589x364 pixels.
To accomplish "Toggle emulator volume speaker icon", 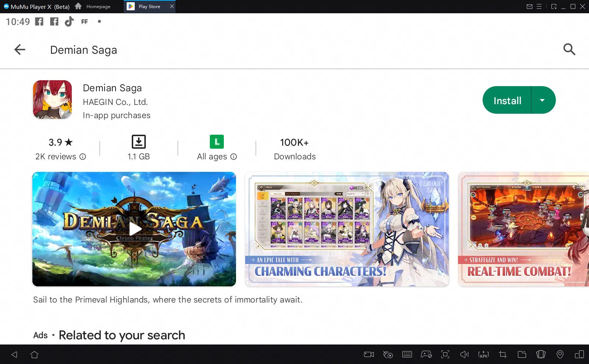I will pos(464,354).
